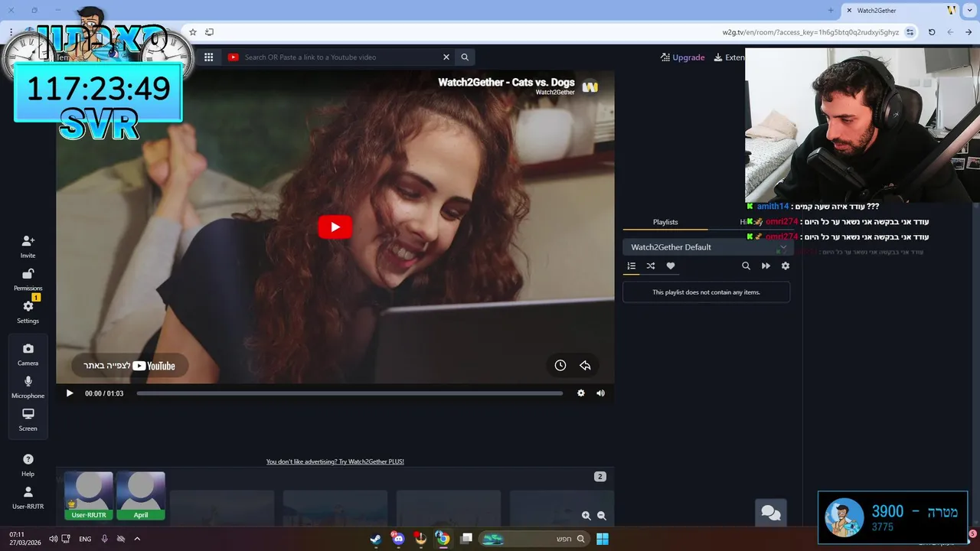
Task: Select April user avatar tile
Action: 141,496
